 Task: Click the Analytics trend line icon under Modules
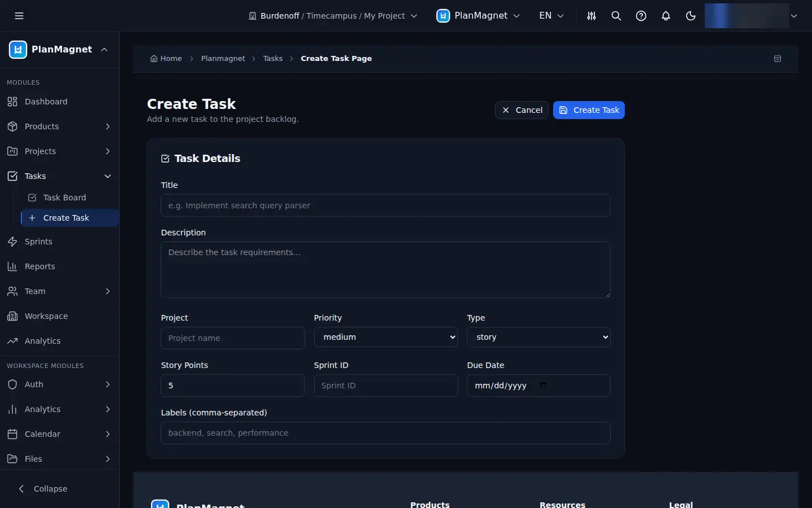pos(12,341)
